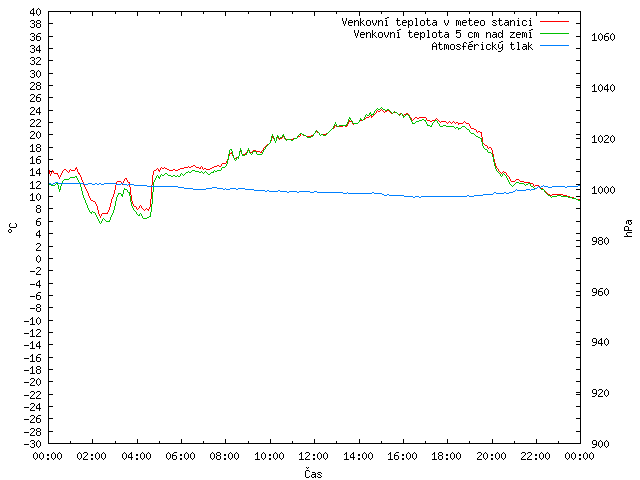Click x-axis label 06:00

coord(180,456)
